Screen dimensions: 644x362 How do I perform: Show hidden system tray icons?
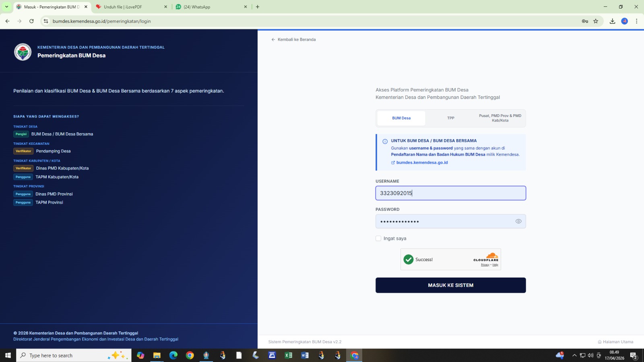pyautogui.click(x=574, y=355)
